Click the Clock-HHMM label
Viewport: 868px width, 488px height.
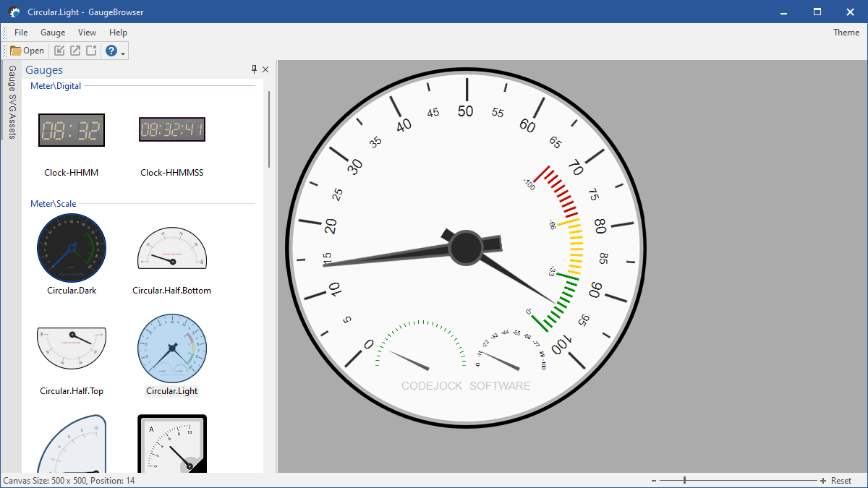[71, 173]
